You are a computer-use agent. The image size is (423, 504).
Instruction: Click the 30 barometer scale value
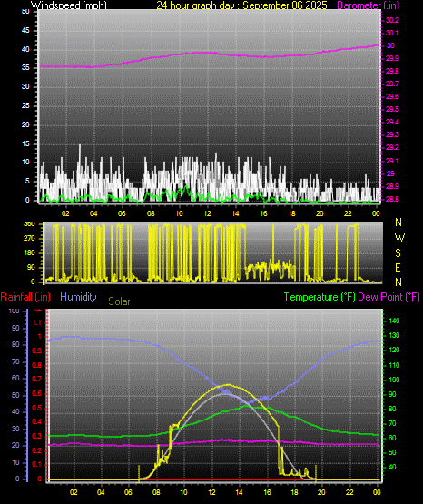click(390, 45)
